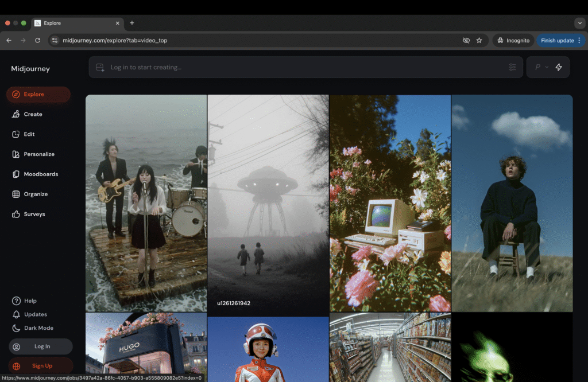The height and width of the screenshot is (382, 588).
Task: Click the Organize grid icon
Action: click(x=16, y=194)
